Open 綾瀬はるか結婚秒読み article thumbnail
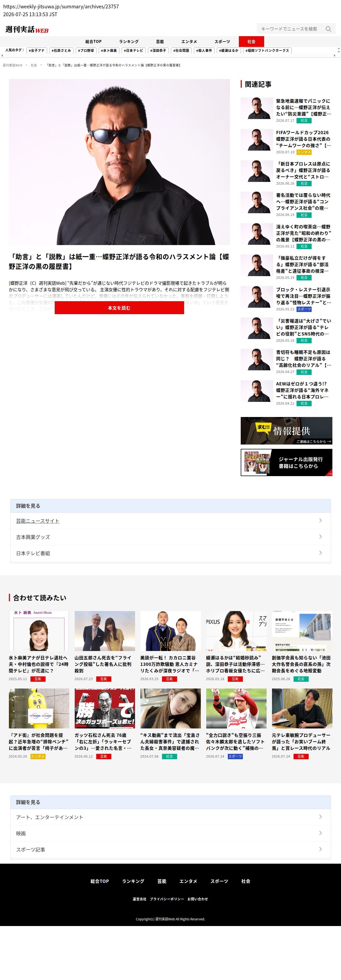The height and width of the screenshot is (980, 341). [x=236, y=631]
